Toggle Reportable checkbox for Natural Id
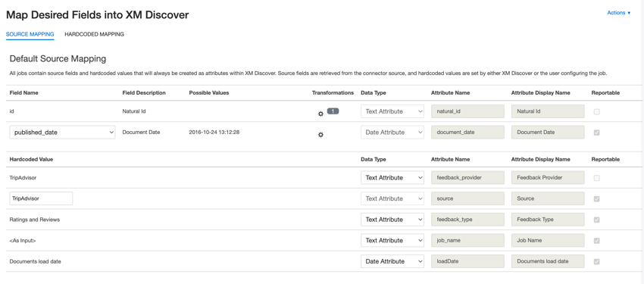Image resolution: width=644 pixels, height=284 pixels. [597, 111]
